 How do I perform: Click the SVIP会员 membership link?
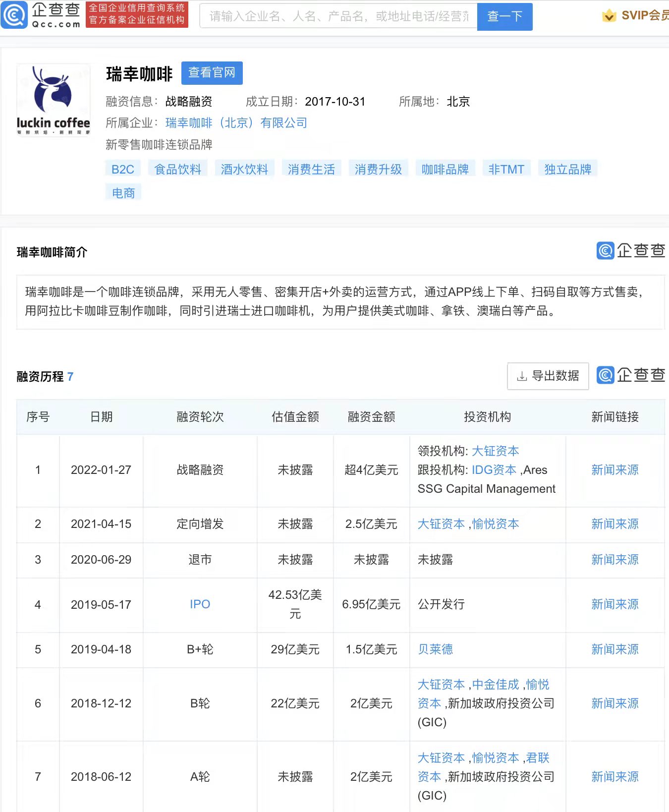tap(645, 16)
